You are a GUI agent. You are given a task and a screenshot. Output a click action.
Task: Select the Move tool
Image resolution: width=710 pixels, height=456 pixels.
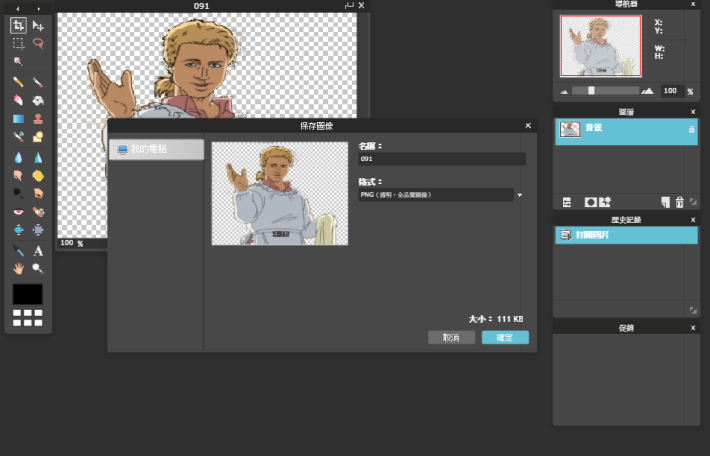tap(38, 25)
